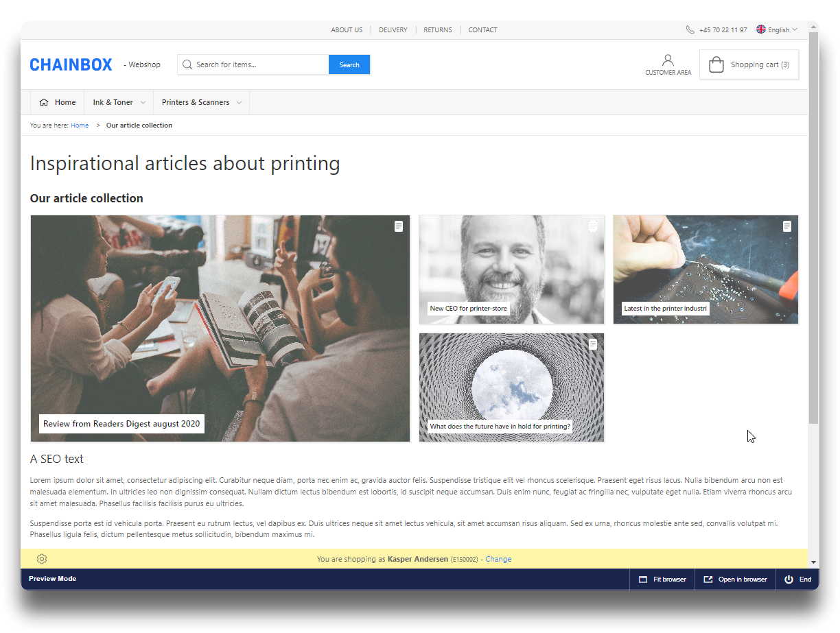This screenshot has height=633, width=840.
Task: Click the Home house icon
Action: 44,102
